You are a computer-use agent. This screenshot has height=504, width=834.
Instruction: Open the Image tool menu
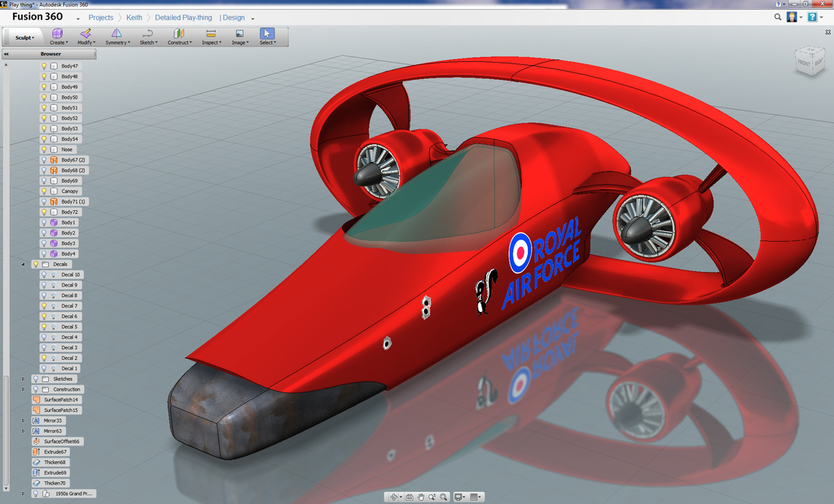[x=240, y=37]
